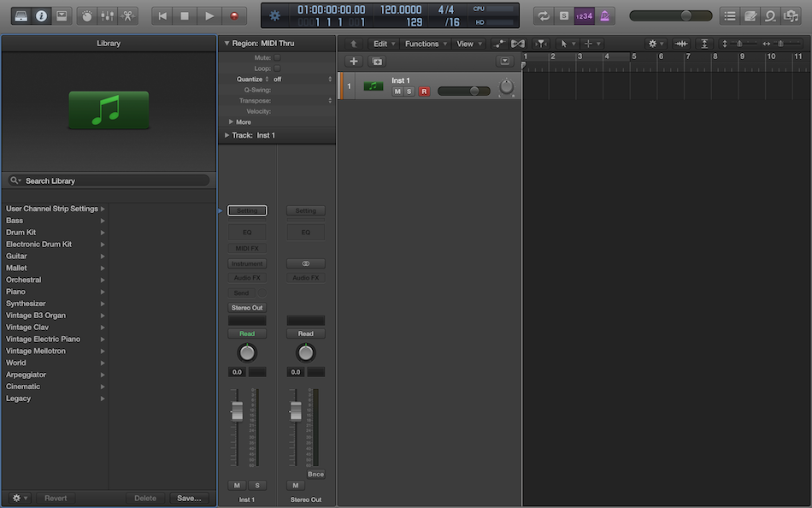Click the Stereo Out output slot
812x508 pixels.
click(247, 307)
